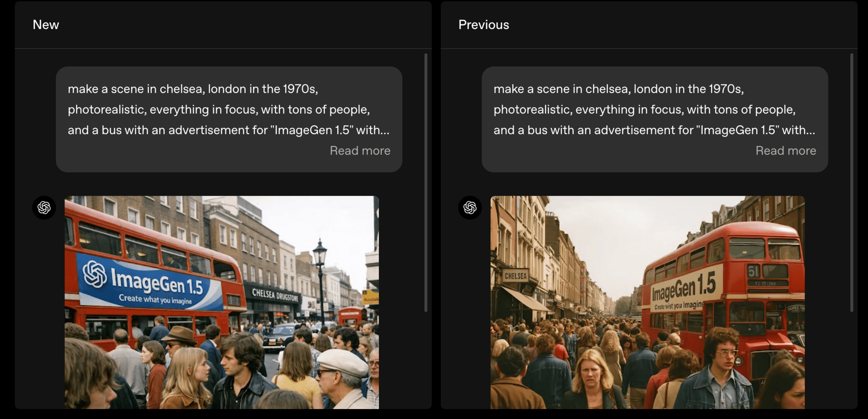Expand prompt with Read more in Previous panel
The height and width of the screenshot is (419, 868).
pos(786,151)
